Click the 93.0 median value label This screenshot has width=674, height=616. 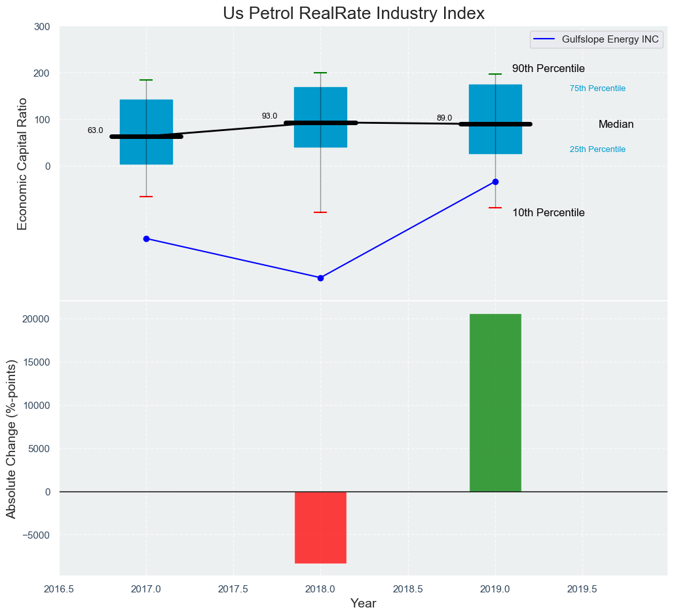coord(269,116)
